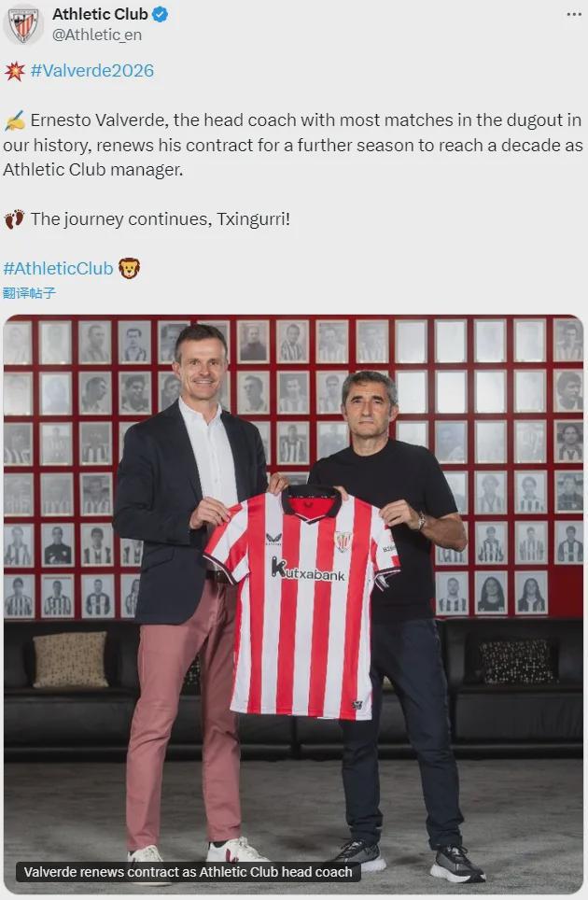Open the #Valverde2026 hashtag
Viewport: 588px width, 900px height.
coord(92,71)
